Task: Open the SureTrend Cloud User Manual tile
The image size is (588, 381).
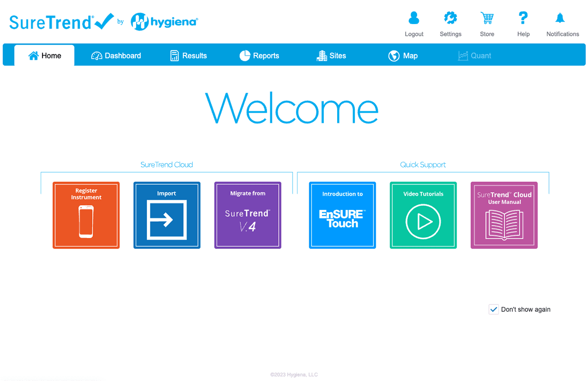Action: pyautogui.click(x=504, y=215)
